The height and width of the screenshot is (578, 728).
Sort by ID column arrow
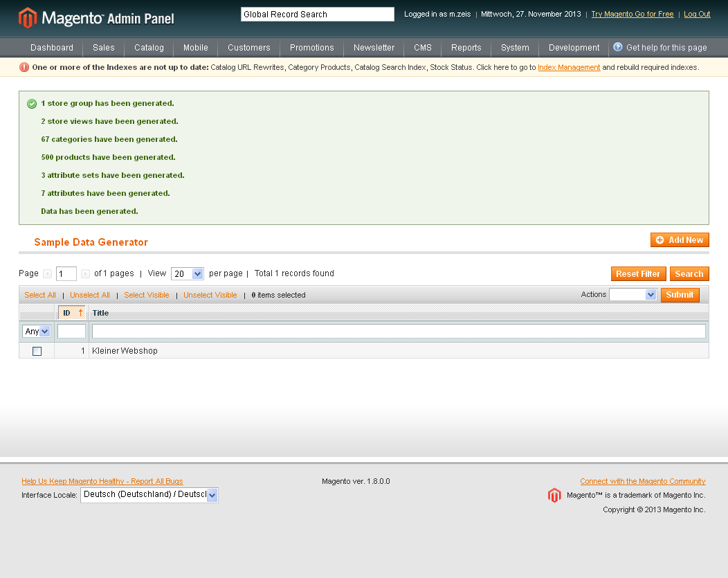[80, 312]
